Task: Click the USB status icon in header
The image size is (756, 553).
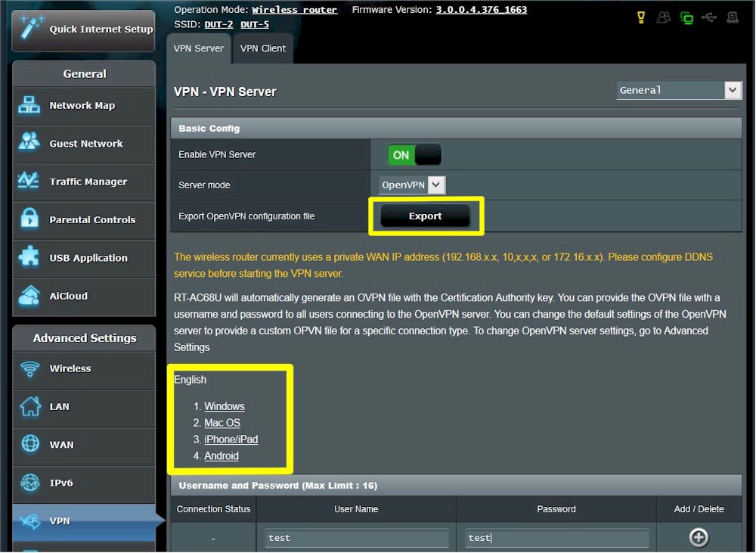Action: tap(709, 17)
